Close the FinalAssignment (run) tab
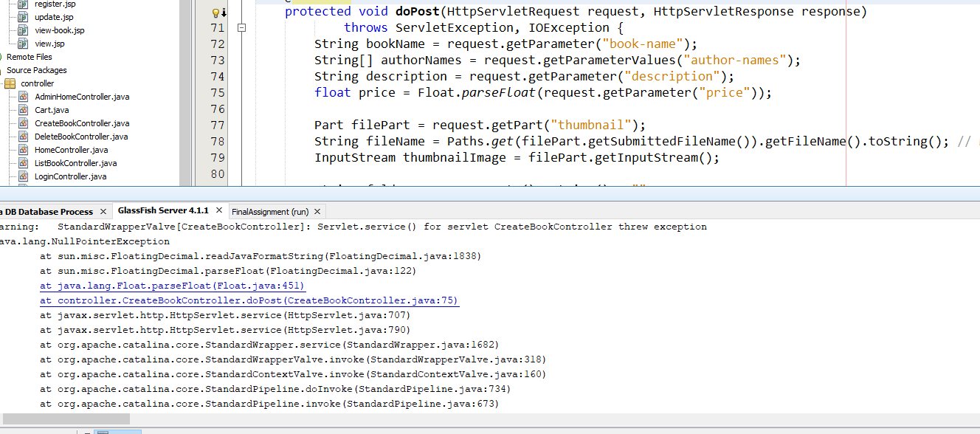This screenshot has height=434, width=980. click(317, 212)
